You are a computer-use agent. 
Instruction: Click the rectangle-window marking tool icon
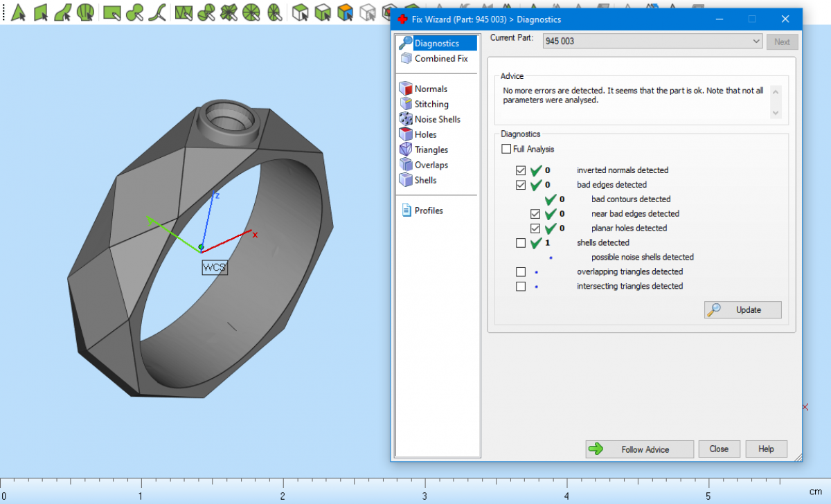(x=111, y=12)
